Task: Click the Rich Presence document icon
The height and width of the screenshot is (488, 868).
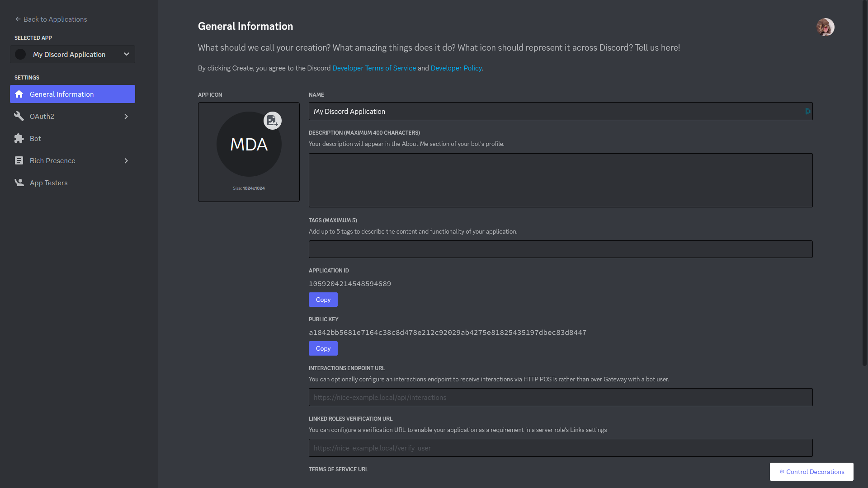Action: [x=19, y=160]
